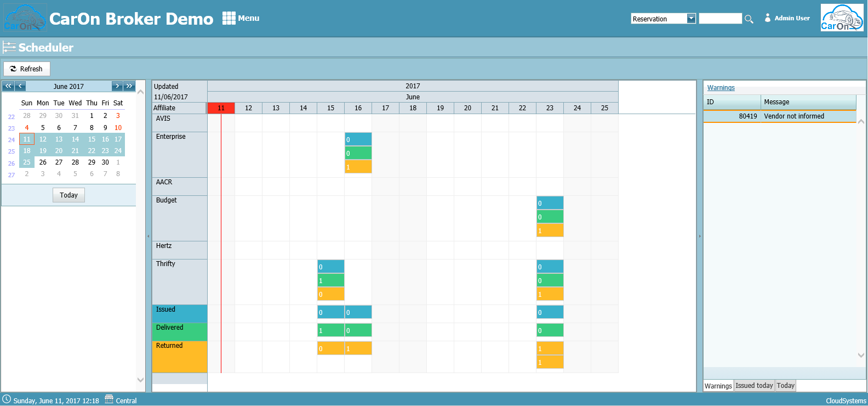Click the Admin User person icon

click(768, 18)
